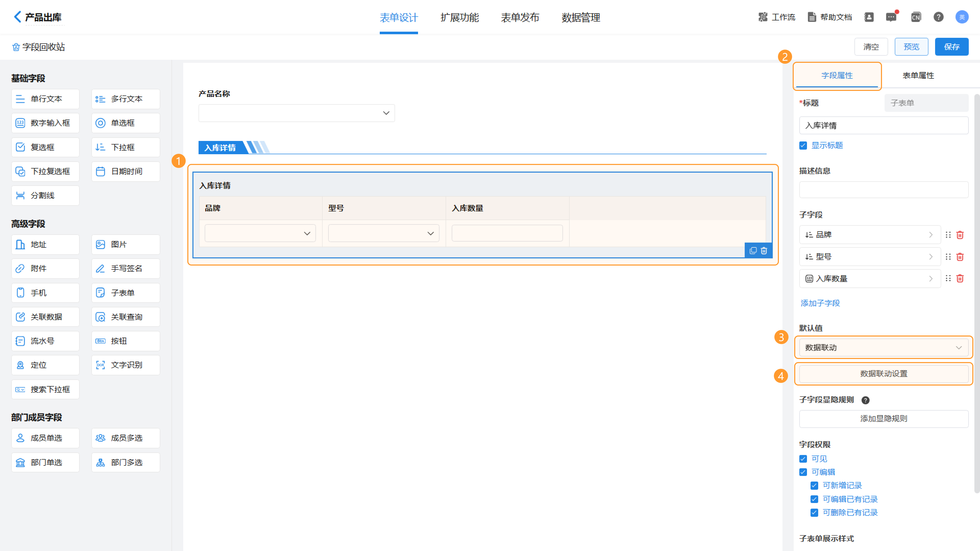Screen dimensions: 980x551
Task: Expand the 品牌 sub-field settings chevron
Action: coord(930,235)
